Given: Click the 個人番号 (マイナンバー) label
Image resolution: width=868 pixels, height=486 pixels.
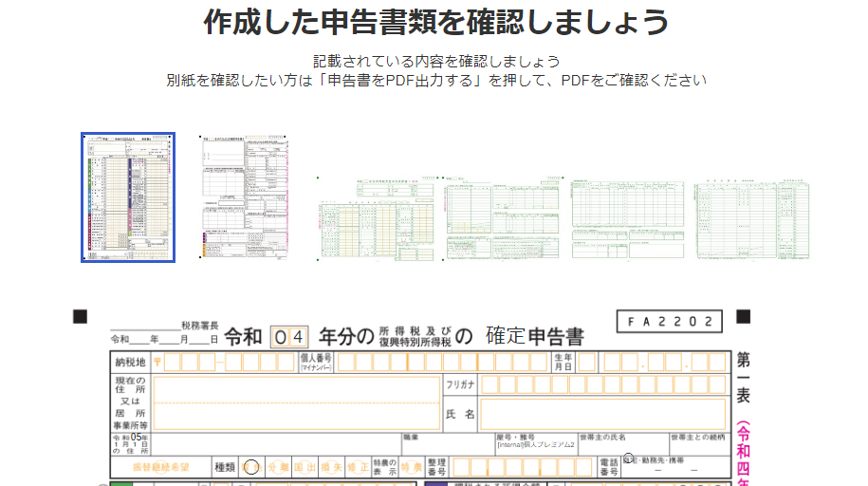Looking at the screenshot, I should (x=316, y=363).
